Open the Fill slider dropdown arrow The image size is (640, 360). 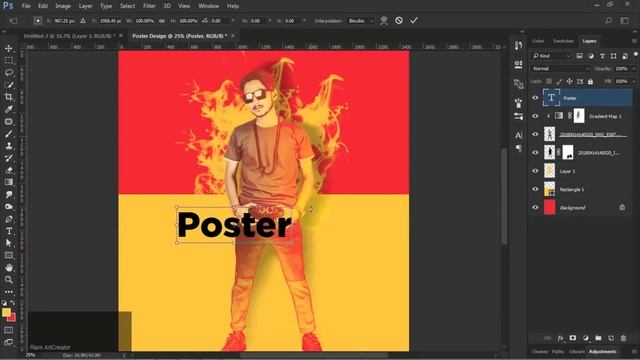click(x=634, y=82)
